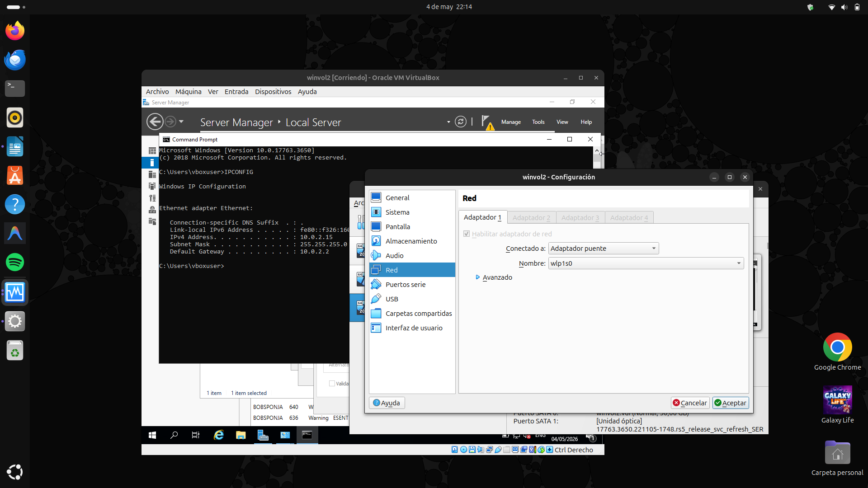Open top bar clock 4 de may 22:14
The image size is (868, 488).
449,7
